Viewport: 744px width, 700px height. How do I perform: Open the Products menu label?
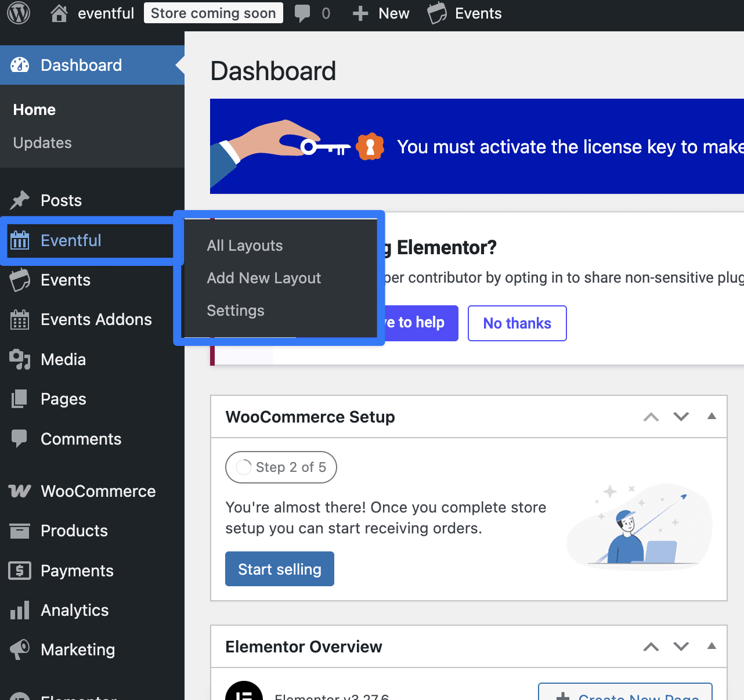coord(74,531)
